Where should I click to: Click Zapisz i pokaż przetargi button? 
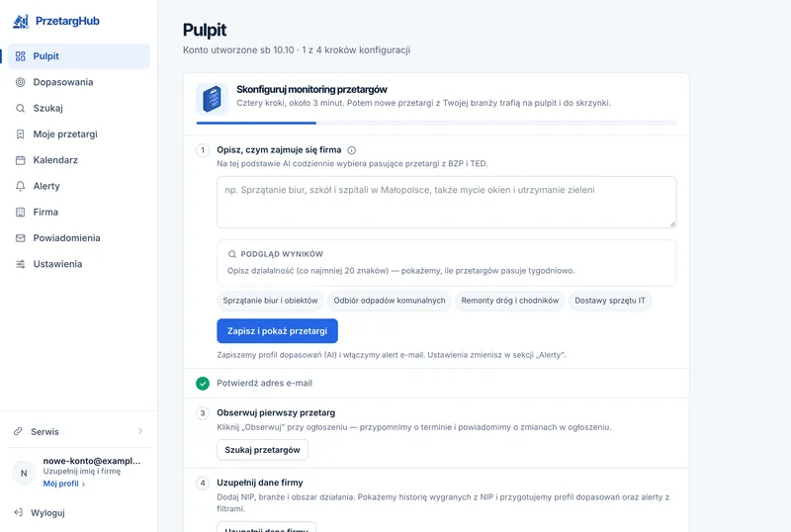[278, 331]
